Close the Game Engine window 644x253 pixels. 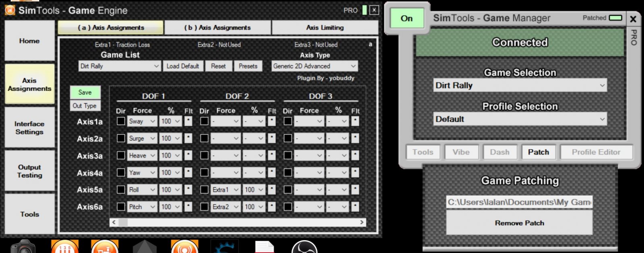374,10
